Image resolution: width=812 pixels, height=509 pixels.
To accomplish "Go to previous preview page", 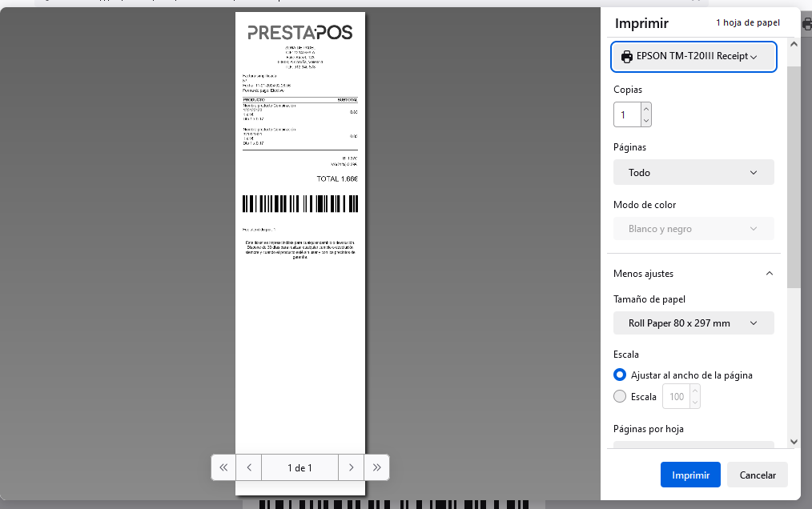I will click(249, 467).
